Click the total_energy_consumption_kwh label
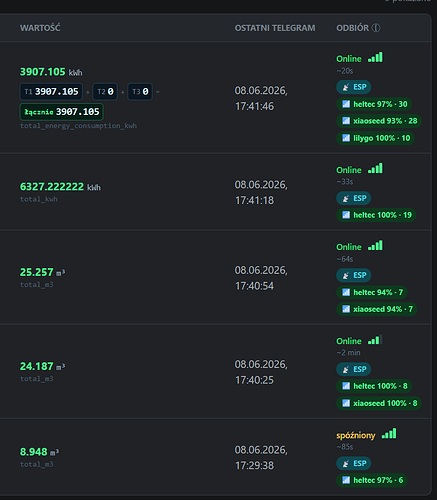437x500 pixels. pos(79,126)
